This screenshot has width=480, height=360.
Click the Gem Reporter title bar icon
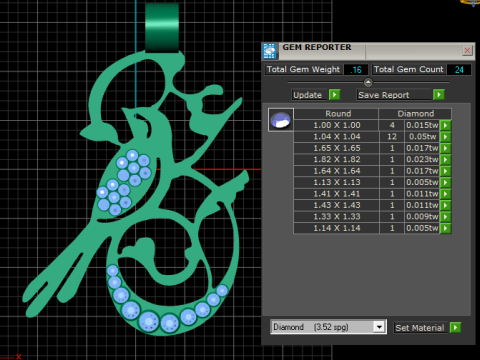point(269,51)
